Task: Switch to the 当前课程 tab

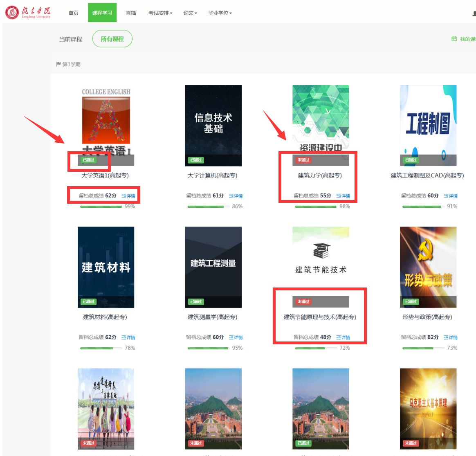Action: pyautogui.click(x=71, y=39)
